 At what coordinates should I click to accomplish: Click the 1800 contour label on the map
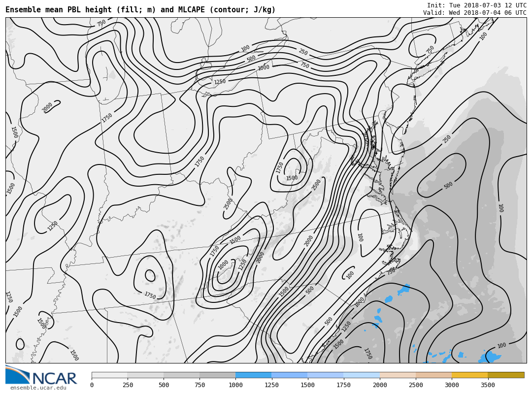(360, 302)
